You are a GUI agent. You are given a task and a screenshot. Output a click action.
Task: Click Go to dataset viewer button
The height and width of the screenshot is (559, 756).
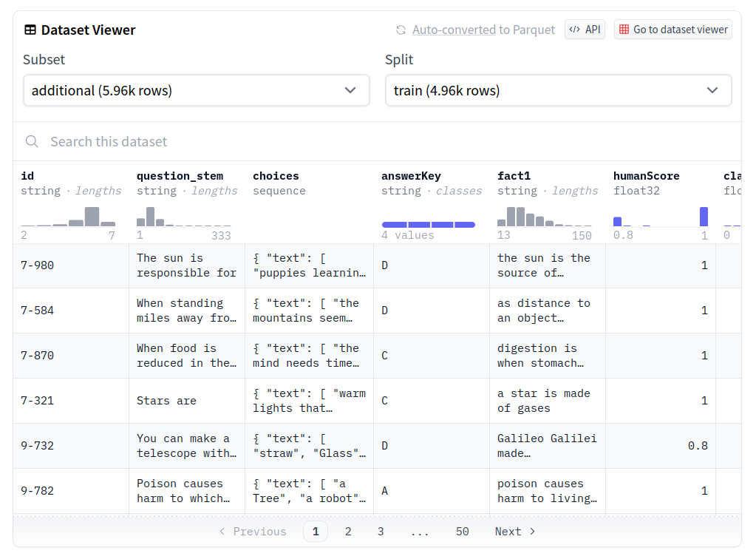672,30
